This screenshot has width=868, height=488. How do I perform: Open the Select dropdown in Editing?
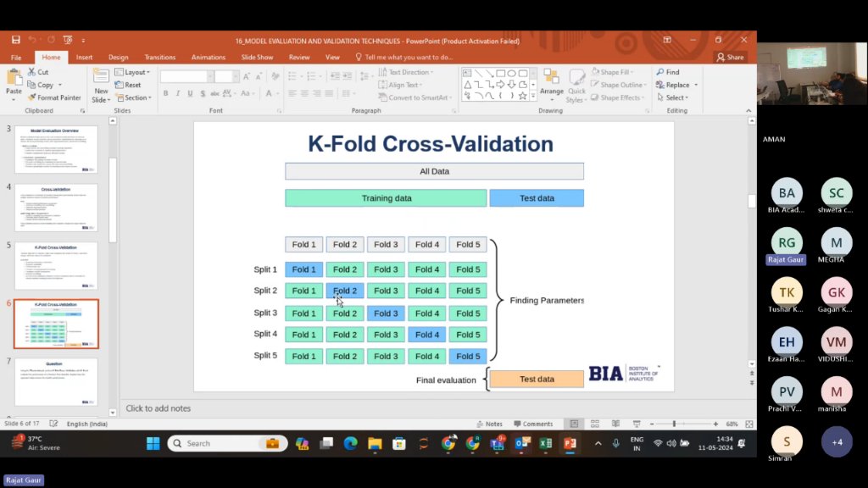pos(672,97)
